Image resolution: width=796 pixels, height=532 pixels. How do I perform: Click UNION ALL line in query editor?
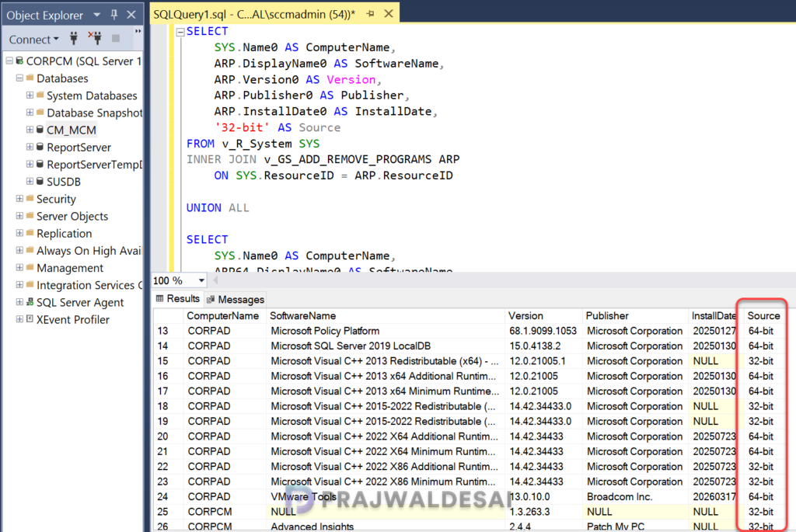point(218,208)
